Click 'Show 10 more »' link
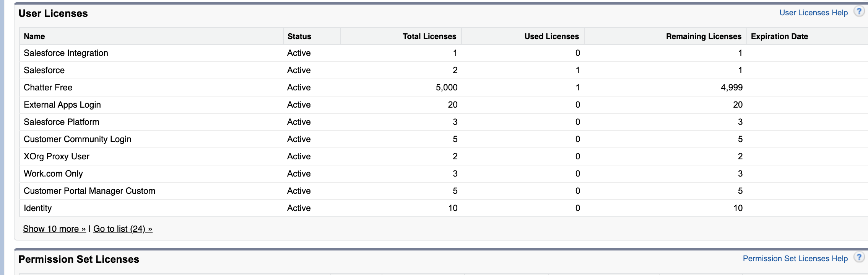The width and height of the screenshot is (868, 275). [x=54, y=229]
